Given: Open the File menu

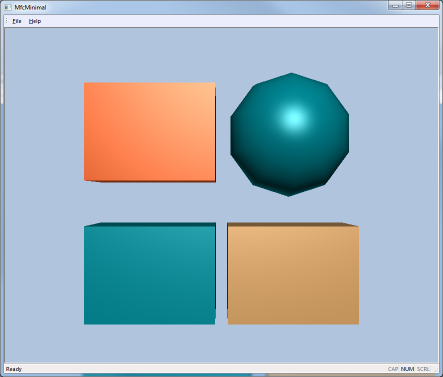Looking at the screenshot, I should 17,21.
